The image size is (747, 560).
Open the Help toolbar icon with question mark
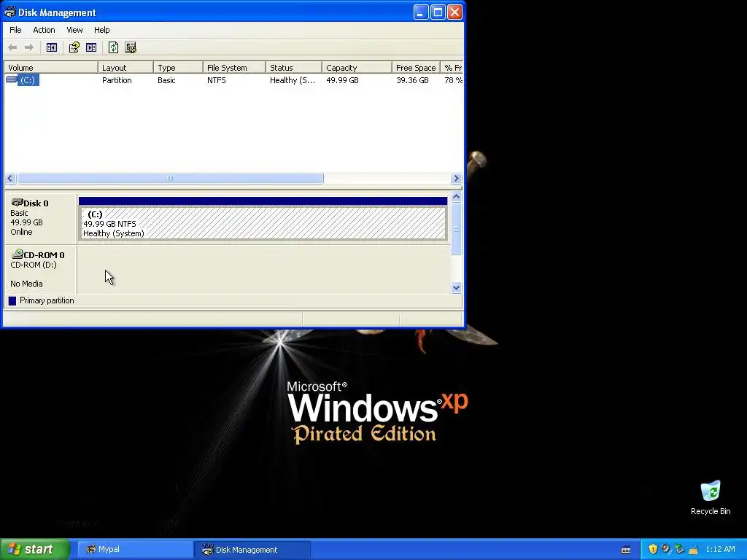coord(74,47)
